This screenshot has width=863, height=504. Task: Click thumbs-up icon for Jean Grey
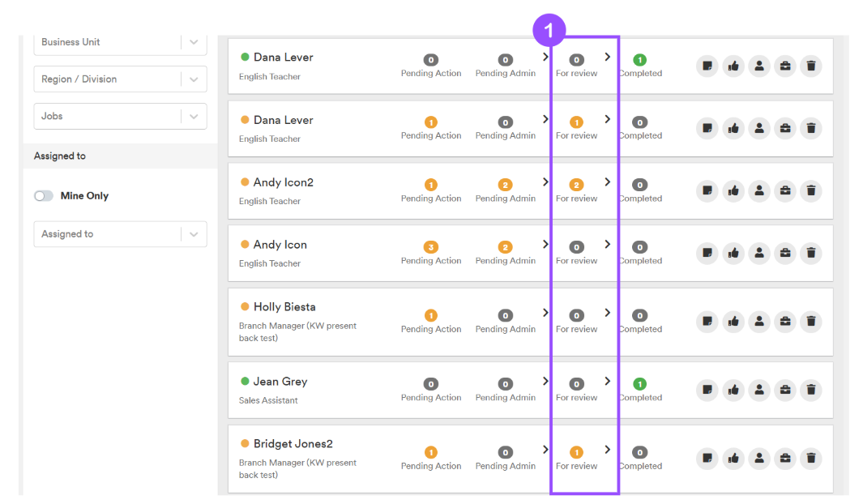point(733,390)
